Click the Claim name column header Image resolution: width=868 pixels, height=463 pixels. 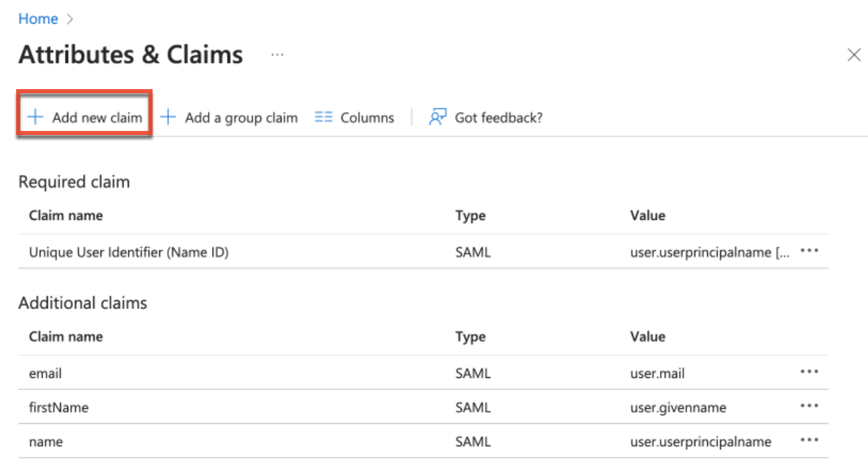coord(65,215)
